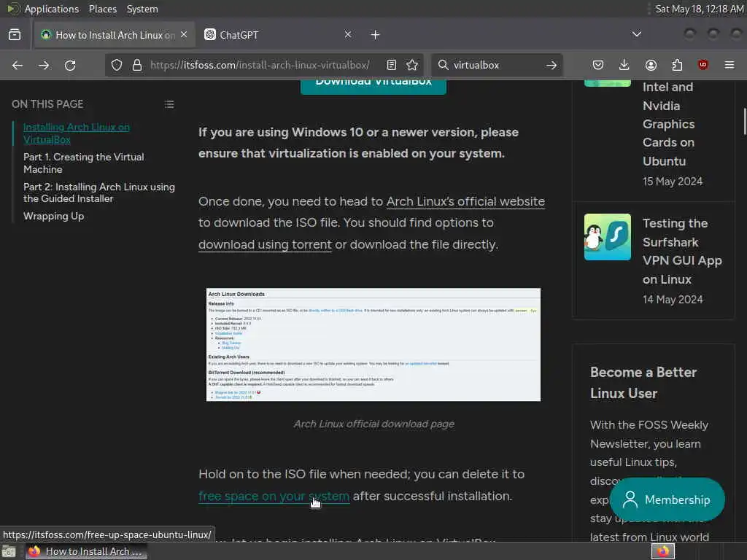Screen dimensions: 747x560
Task: Click the Firefox workspace icon in bottom panel
Action: pyautogui.click(x=663, y=551)
